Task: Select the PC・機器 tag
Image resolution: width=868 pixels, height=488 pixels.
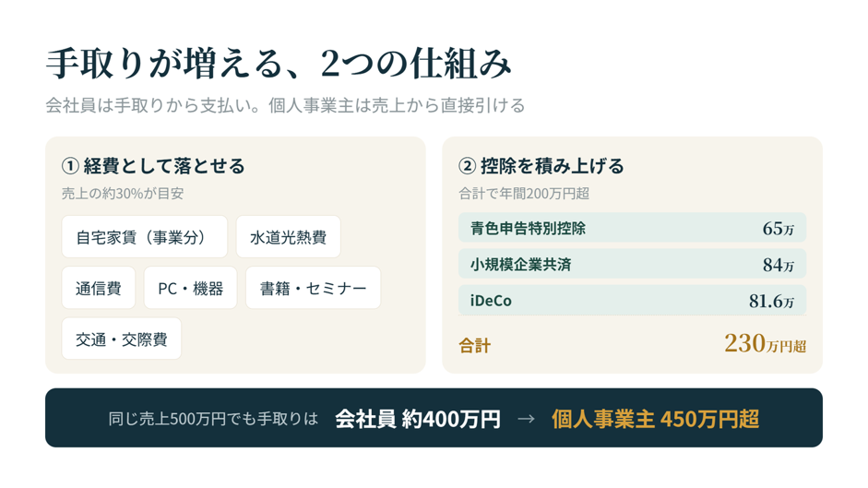Action: tap(190, 288)
